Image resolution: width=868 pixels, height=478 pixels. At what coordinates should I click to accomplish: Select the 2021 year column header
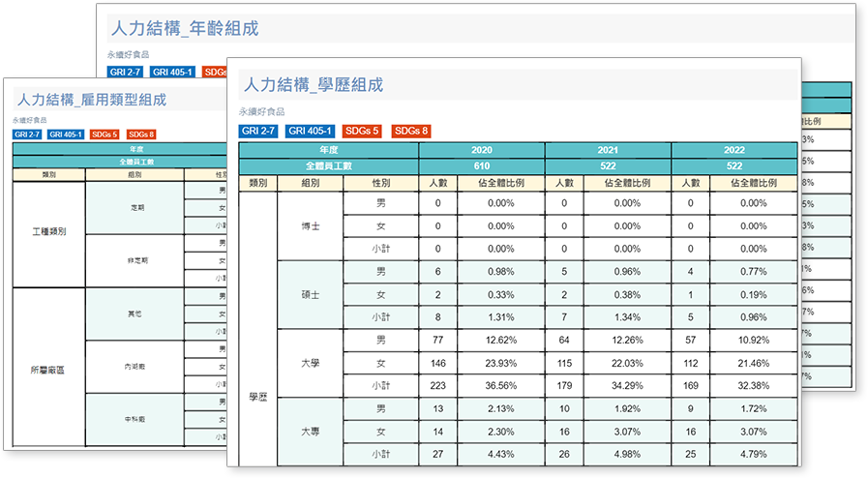[x=608, y=151]
